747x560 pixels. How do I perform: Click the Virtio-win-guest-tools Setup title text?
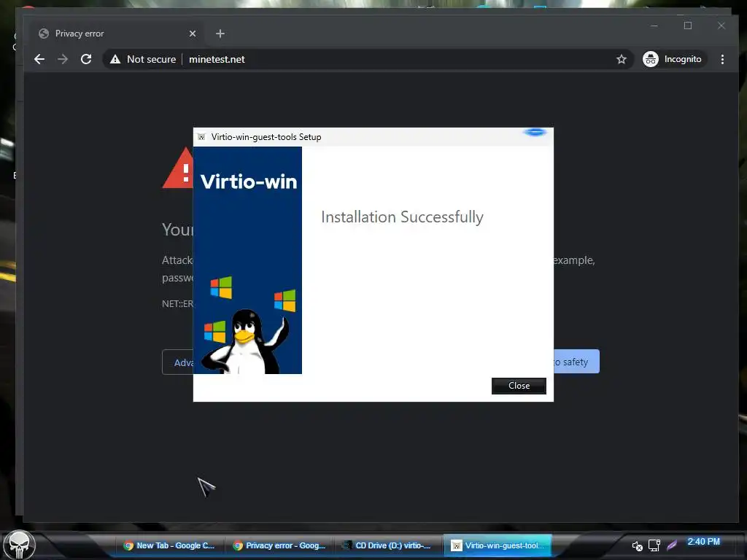coord(266,137)
